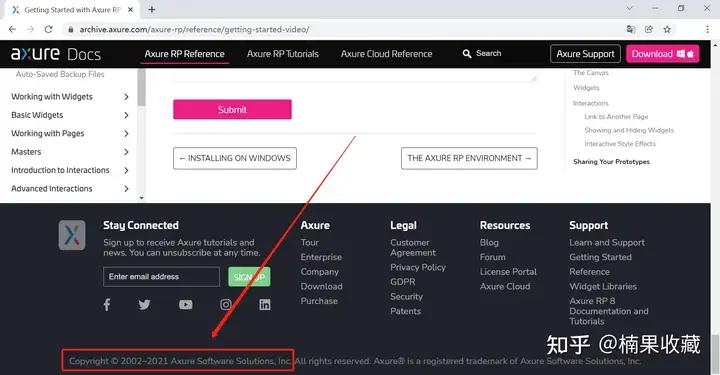The image size is (720, 375).
Task: Open the Search magnifier icon
Action: 467,54
